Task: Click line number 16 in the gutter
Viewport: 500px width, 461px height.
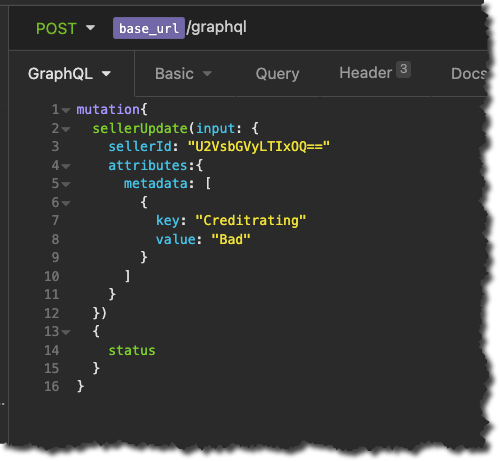Action: pos(52,387)
